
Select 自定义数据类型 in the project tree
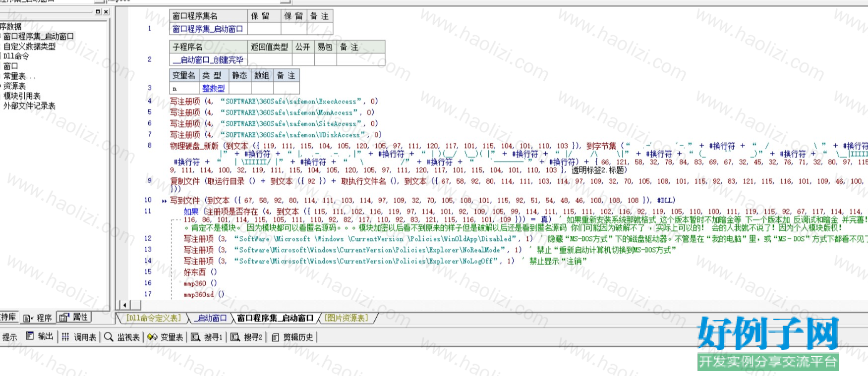pos(30,46)
